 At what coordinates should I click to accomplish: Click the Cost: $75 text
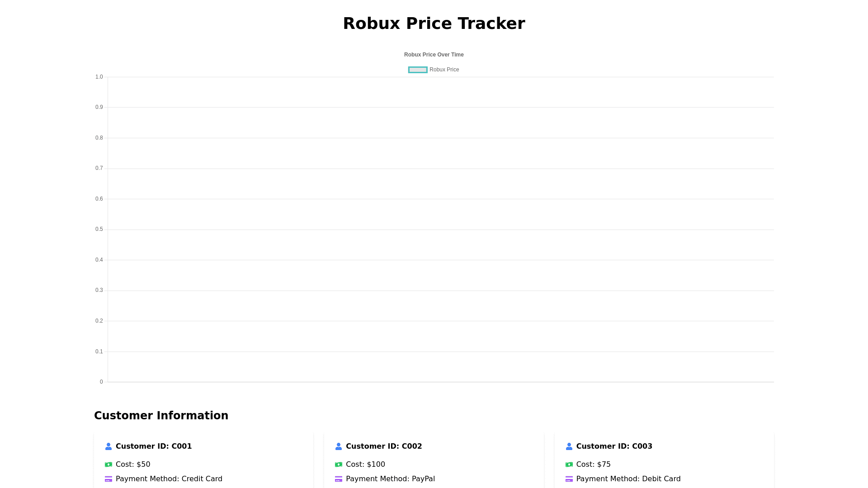tap(593, 465)
